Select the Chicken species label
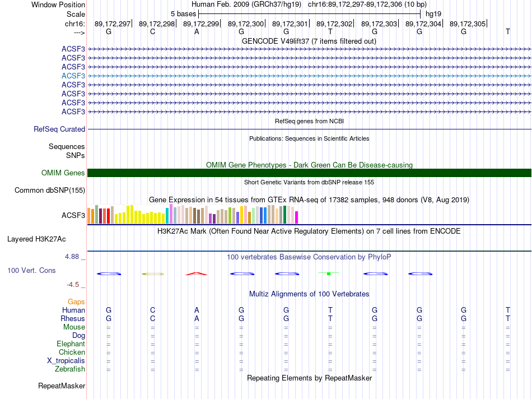This screenshot has height=399, width=532. [x=72, y=352]
